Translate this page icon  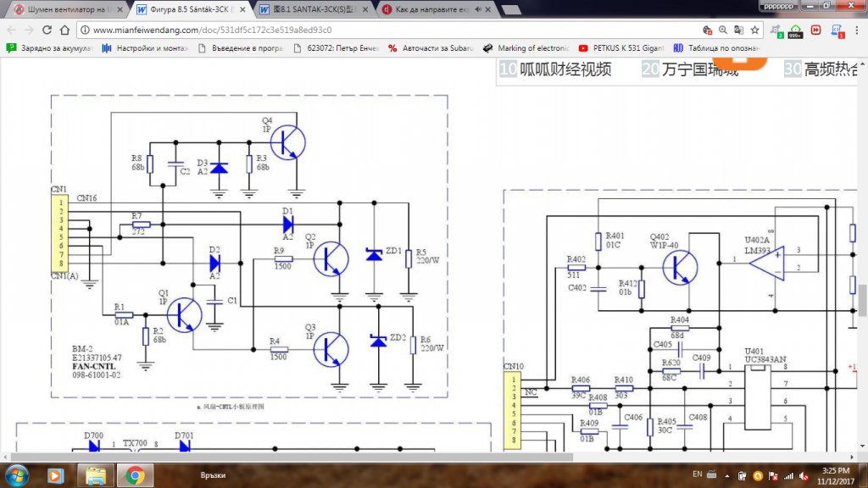click(738, 30)
